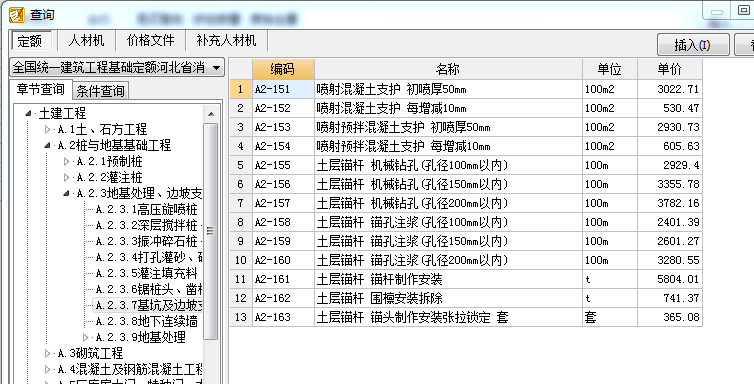Click the tree scrollbar up arrow
The image size is (754, 384).
click(211, 114)
